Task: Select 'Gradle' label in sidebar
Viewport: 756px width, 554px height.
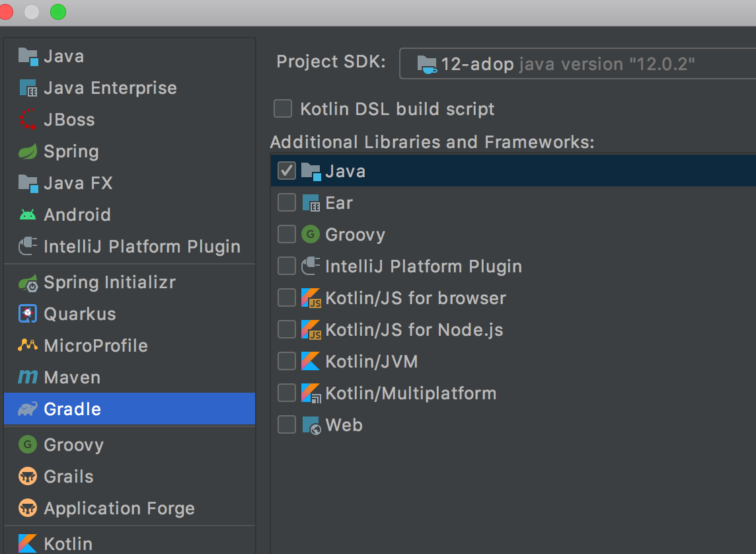Action: coord(72,409)
